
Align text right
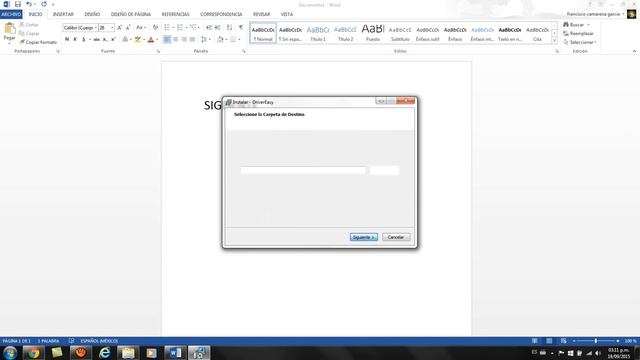pyautogui.click(x=184, y=40)
